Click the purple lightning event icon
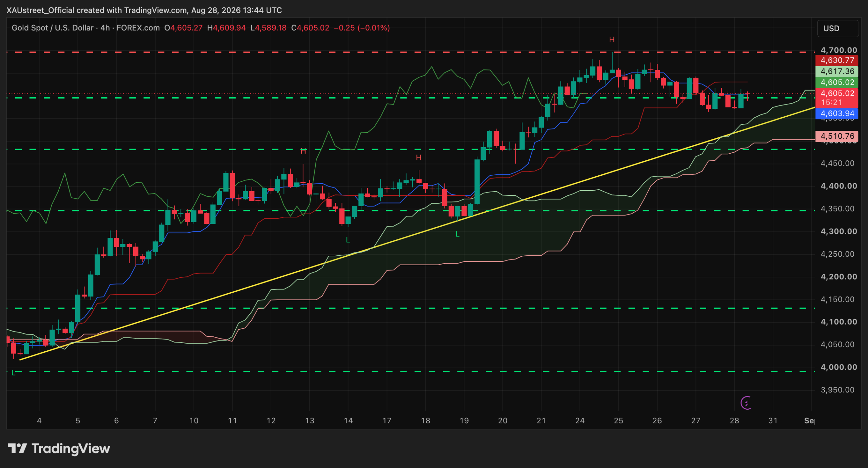 point(746,403)
